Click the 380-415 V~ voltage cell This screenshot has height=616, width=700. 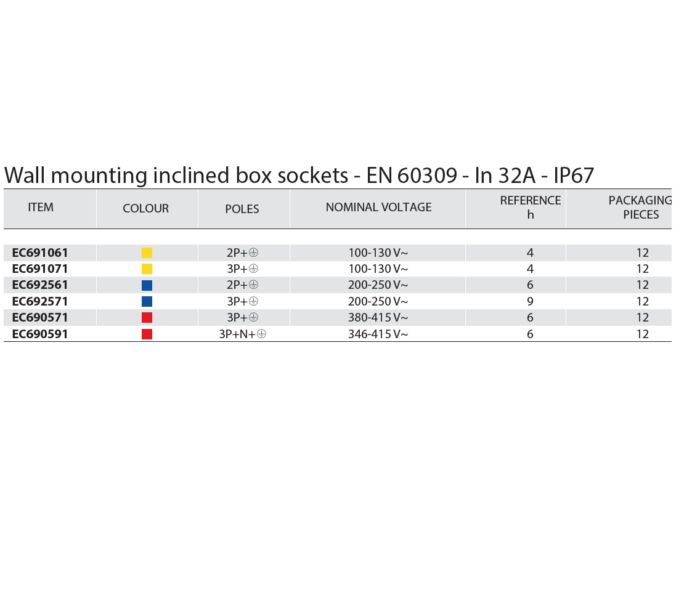tap(378, 317)
